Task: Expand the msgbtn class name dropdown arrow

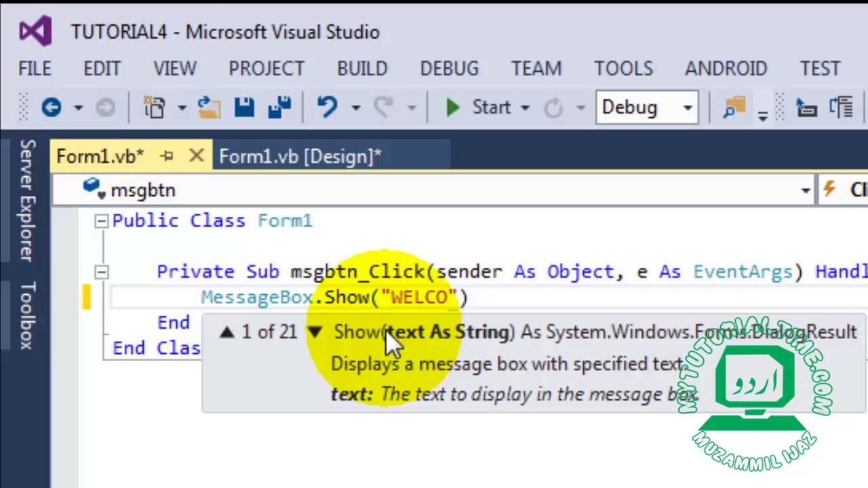Action: 806,190
